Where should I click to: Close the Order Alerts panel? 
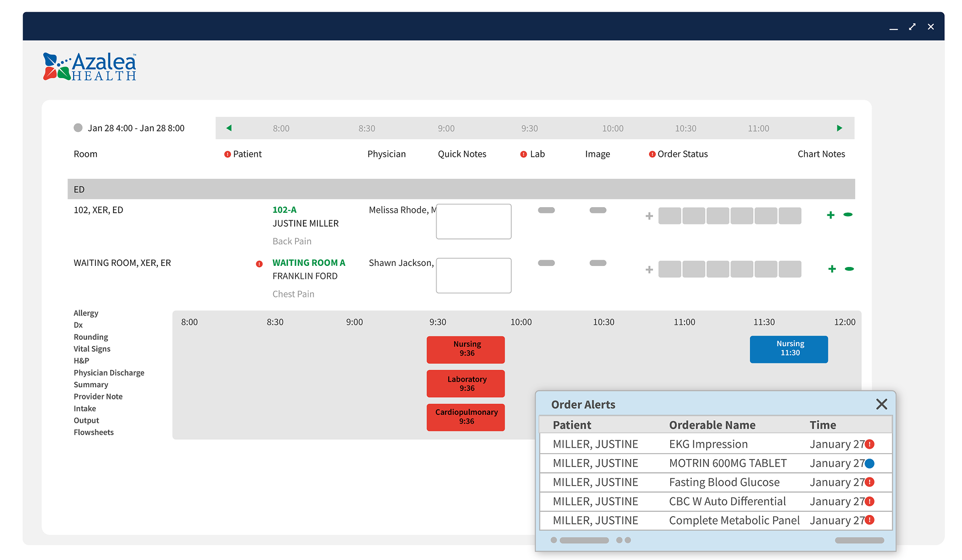(x=881, y=404)
